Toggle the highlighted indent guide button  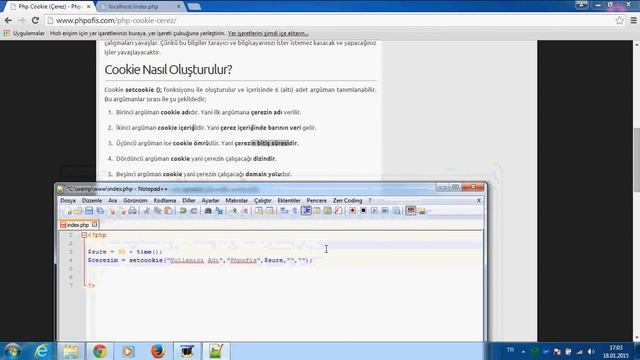click(306, 211)
